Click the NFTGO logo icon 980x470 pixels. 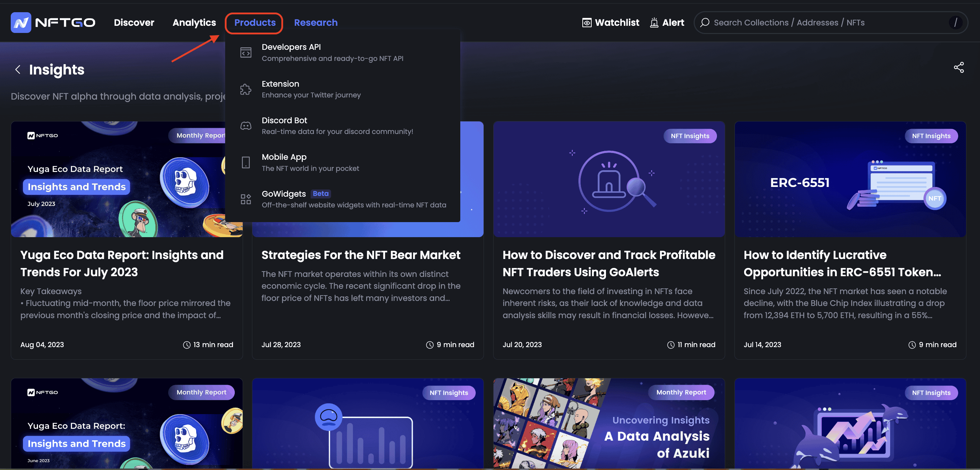pos(21,23)
